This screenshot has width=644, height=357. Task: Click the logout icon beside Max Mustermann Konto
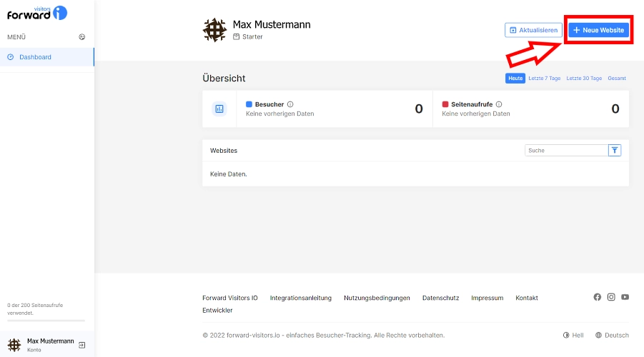82,345
